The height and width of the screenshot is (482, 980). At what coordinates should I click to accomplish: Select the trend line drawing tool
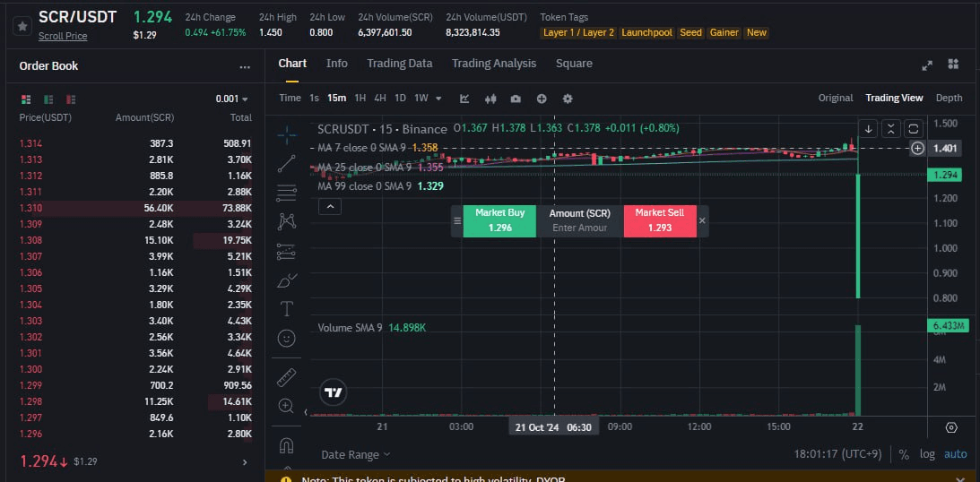click(287, 164)
